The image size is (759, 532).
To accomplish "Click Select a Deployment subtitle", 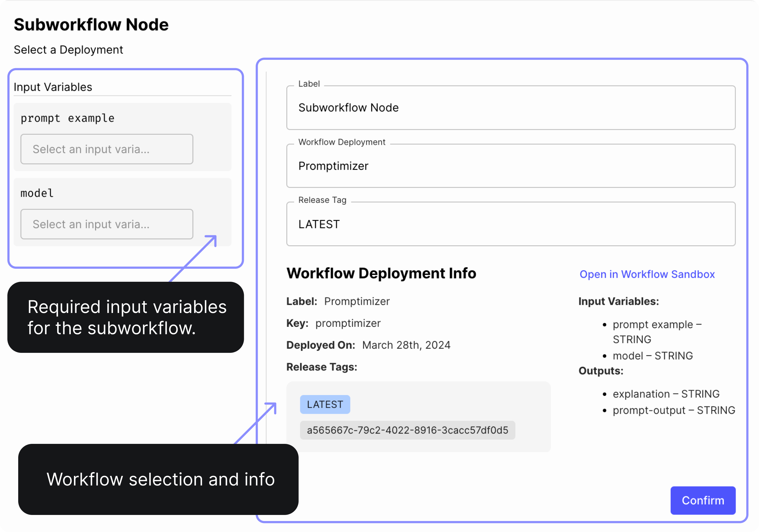I will 68,50.
